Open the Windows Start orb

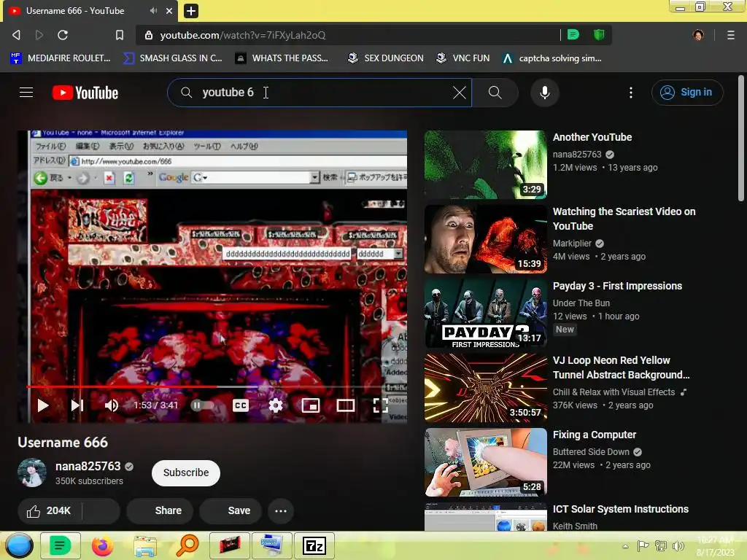click(18, 545)
